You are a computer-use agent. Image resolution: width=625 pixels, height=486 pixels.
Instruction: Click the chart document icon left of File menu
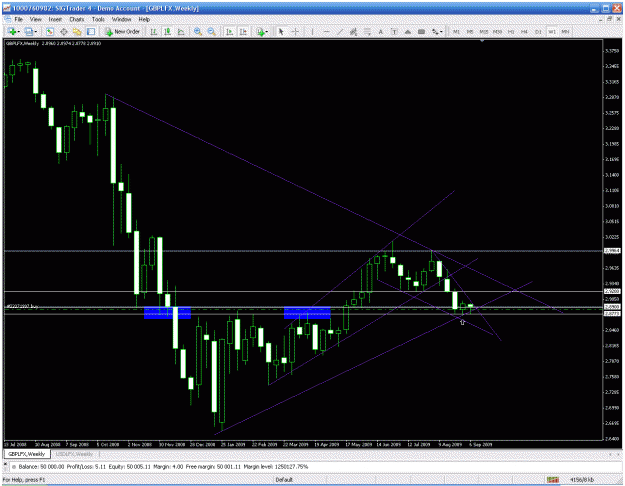pos(8,19)
